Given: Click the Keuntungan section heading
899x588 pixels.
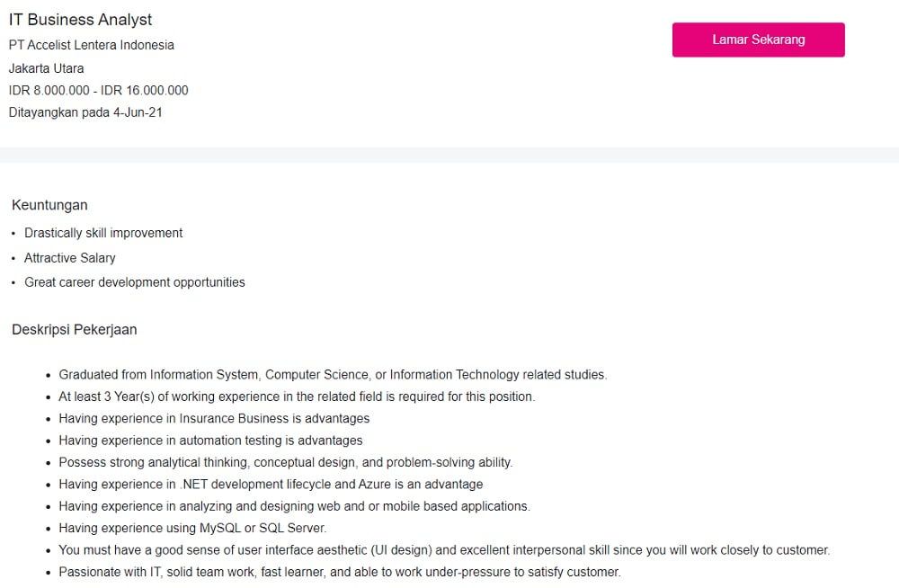Looking at the screenshot, I should pyautogui.click(x=49, y=205).
